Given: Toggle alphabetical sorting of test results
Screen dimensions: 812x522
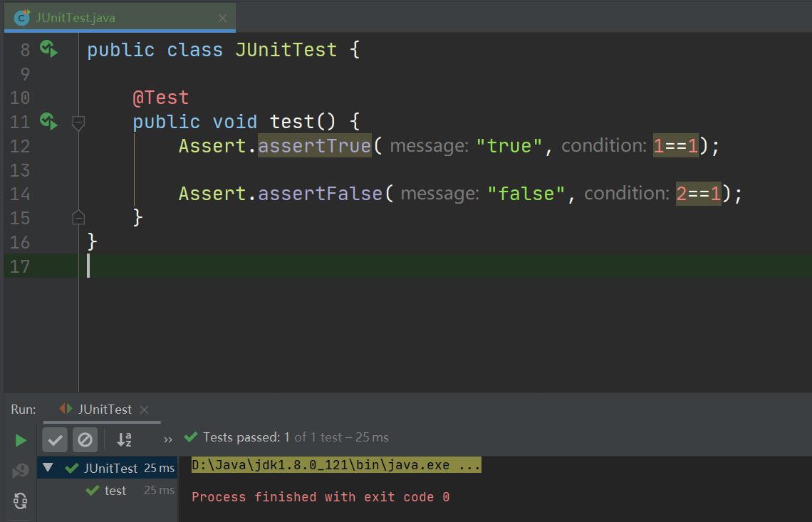Looking at the screenshot, I should point(123,439).
